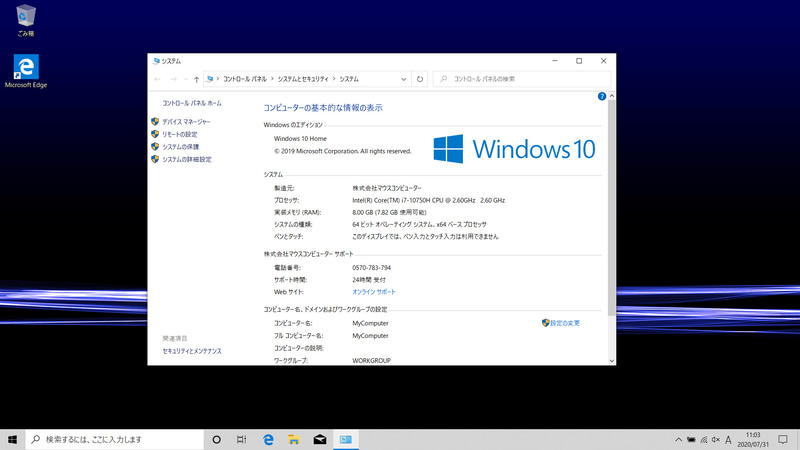
Task: Open Task View in taskbar
Action: 241,439
